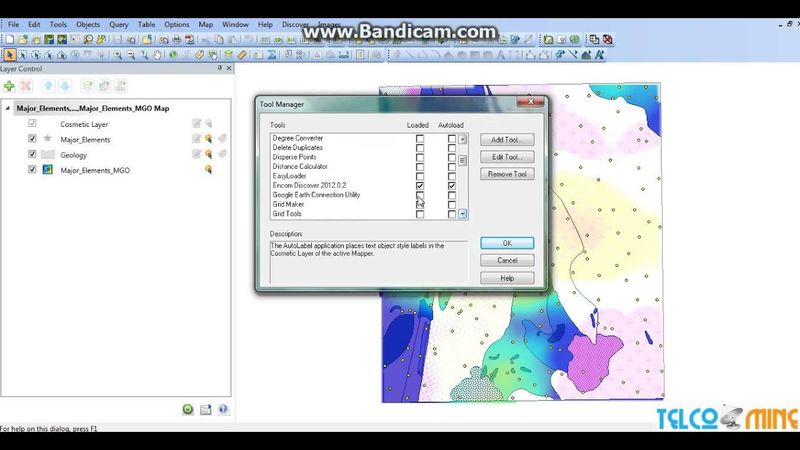Toggle selectable icon for Major_Elements layer
The width and height of the screenshot is (800, 450).
point(208,139)
